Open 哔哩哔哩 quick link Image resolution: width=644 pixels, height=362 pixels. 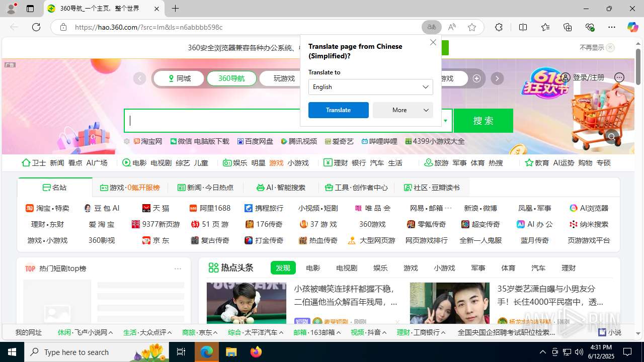click(x=379, y=141)
